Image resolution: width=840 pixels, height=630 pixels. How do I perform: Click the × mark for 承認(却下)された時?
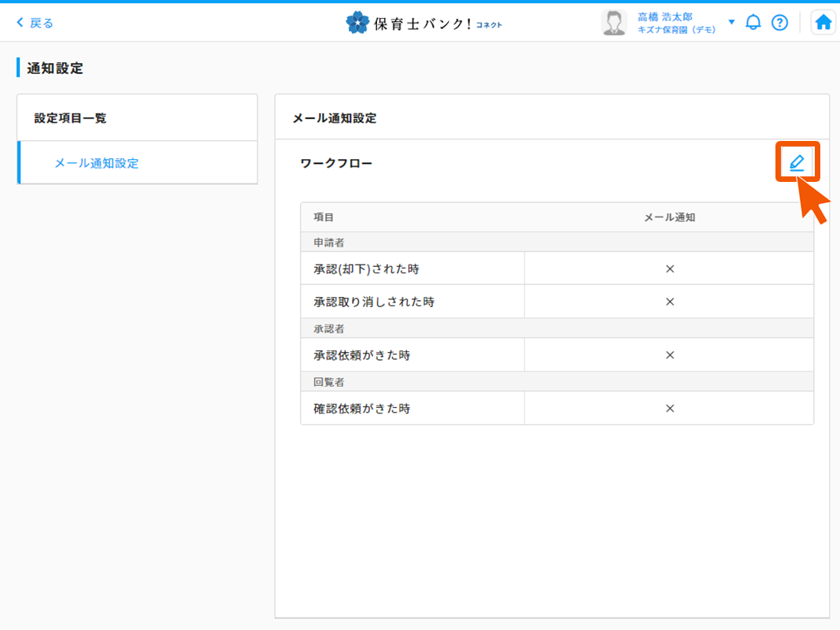pyautogui.click(x=670, y=269)
